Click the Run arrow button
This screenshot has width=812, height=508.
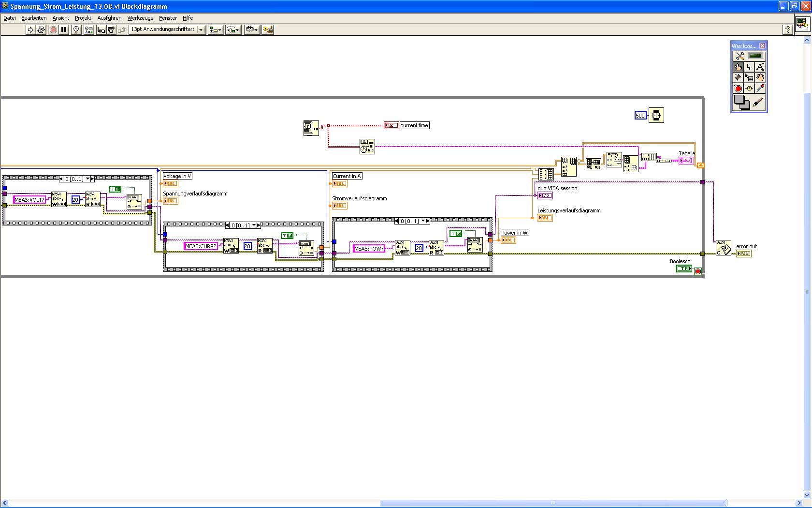(30, 30)
